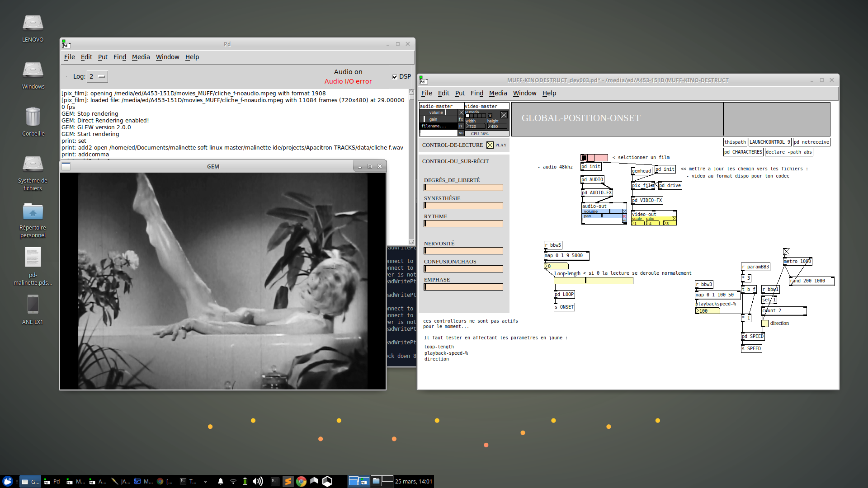Click the SYNESTHÉSIE slider

tap(463, 206)
